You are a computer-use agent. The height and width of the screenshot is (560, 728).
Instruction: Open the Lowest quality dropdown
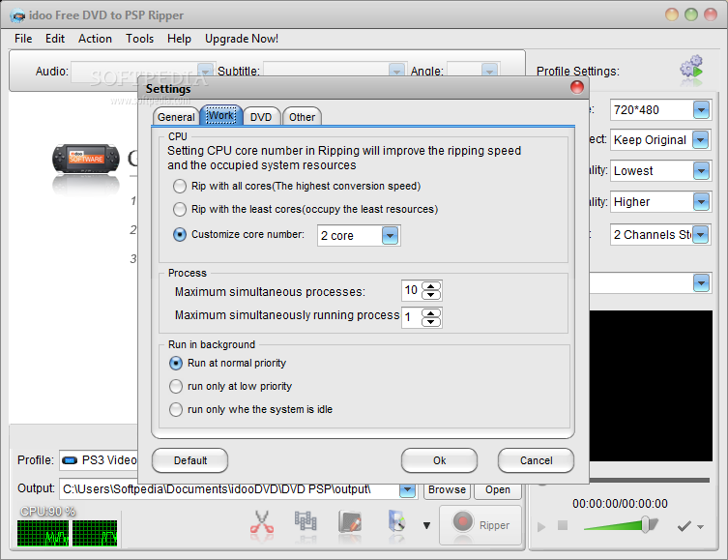701,171
